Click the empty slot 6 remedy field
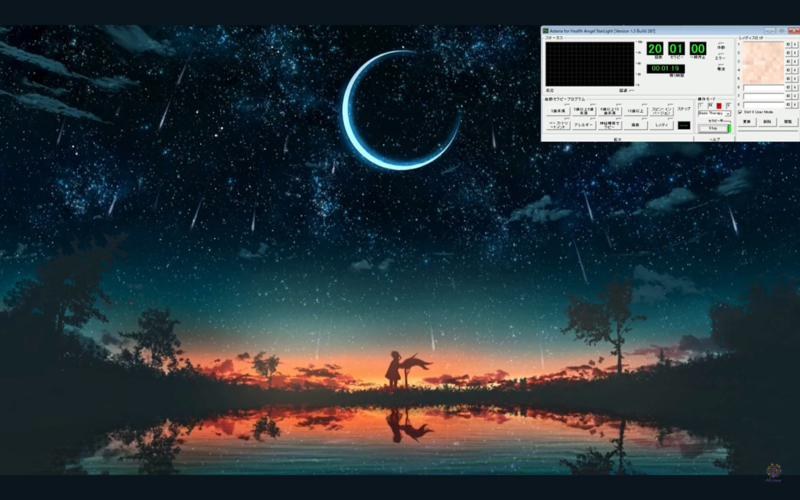The width and height of the screenshot is (800, 500). pyautogui.click(x=763, y=87)
